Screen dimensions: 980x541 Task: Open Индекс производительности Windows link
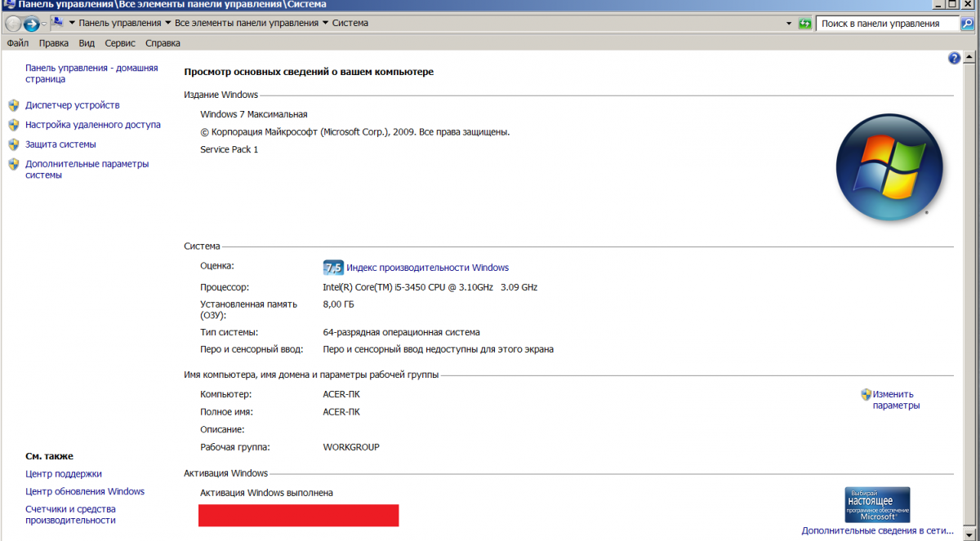click(x=427, y=268)
